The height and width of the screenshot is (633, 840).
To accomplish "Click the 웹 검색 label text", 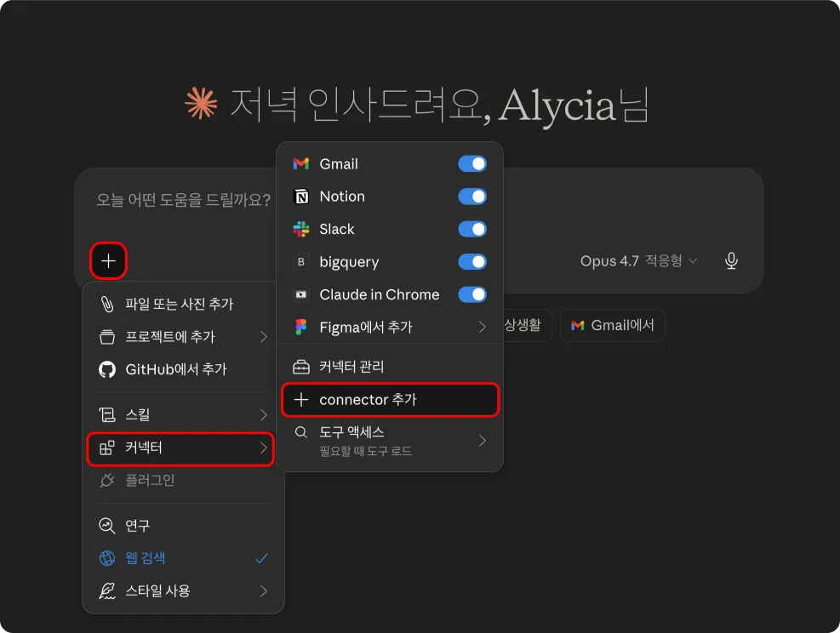I will 146,558.
